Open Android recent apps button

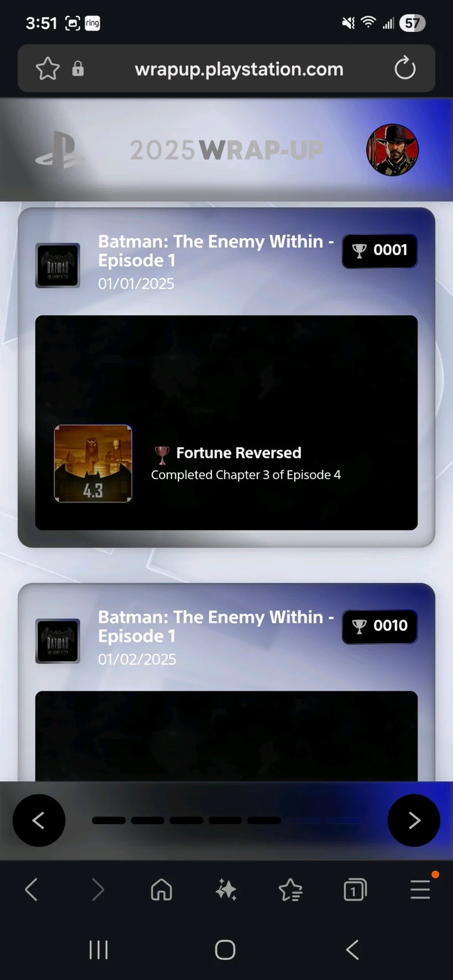(99, 950)
